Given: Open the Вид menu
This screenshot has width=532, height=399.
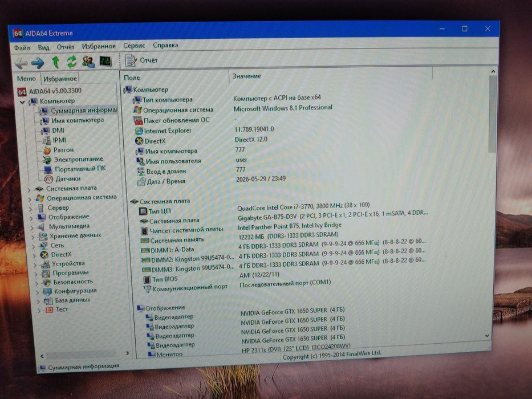Looking at the screenshot, I should click(43, 47).
